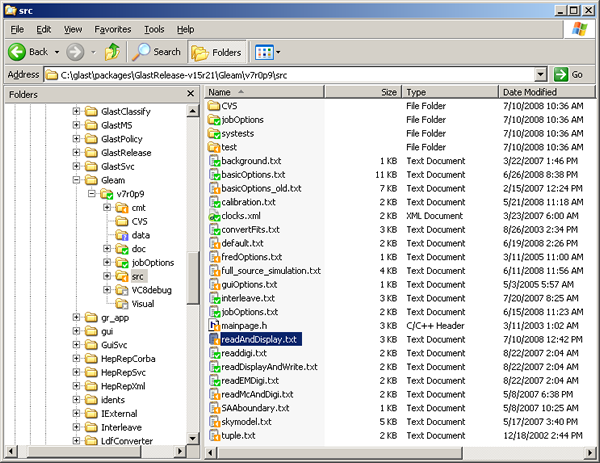Image resolution: width=600 pixels, height=463 pixels.
Task: Open the Views dropdown arrow
Action: 278,52
